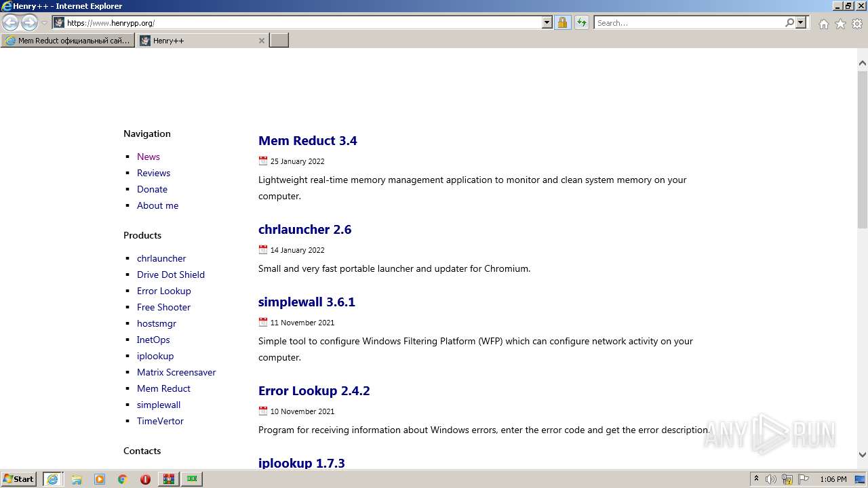
Task: Open the iplookup 1.7.3 heading
Action: pos(302,464)
